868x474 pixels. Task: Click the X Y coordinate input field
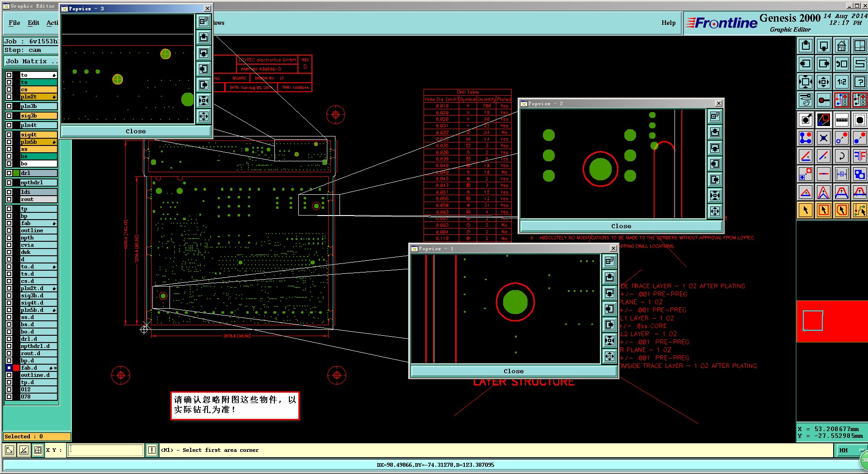(x=106, y=450)
